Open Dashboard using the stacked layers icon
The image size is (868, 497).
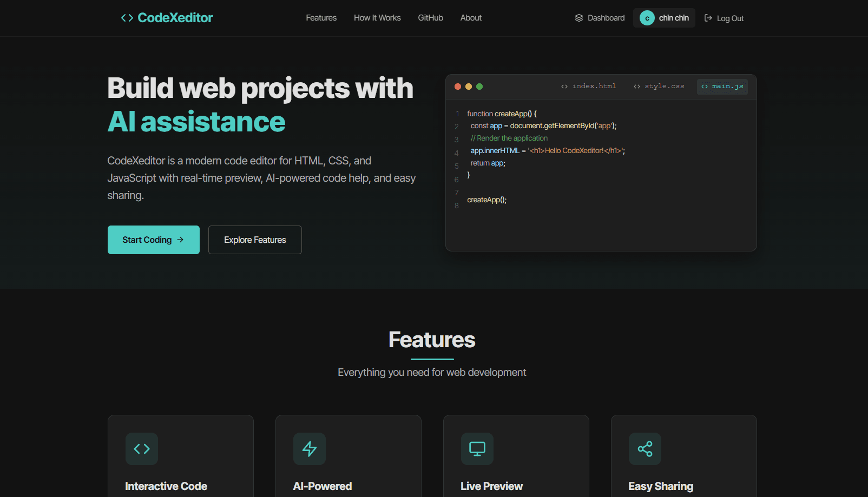578,17
